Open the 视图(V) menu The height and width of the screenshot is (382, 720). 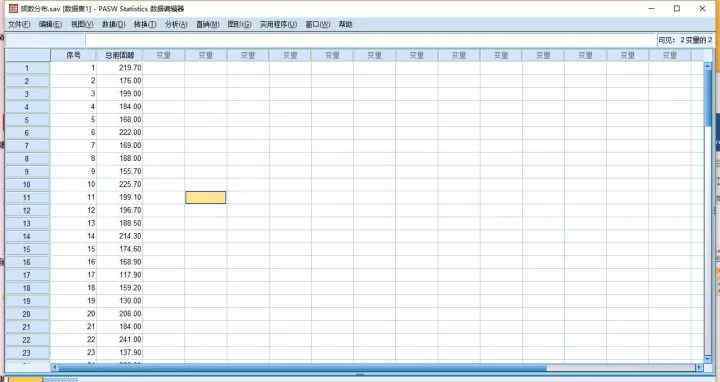[82, 24]
